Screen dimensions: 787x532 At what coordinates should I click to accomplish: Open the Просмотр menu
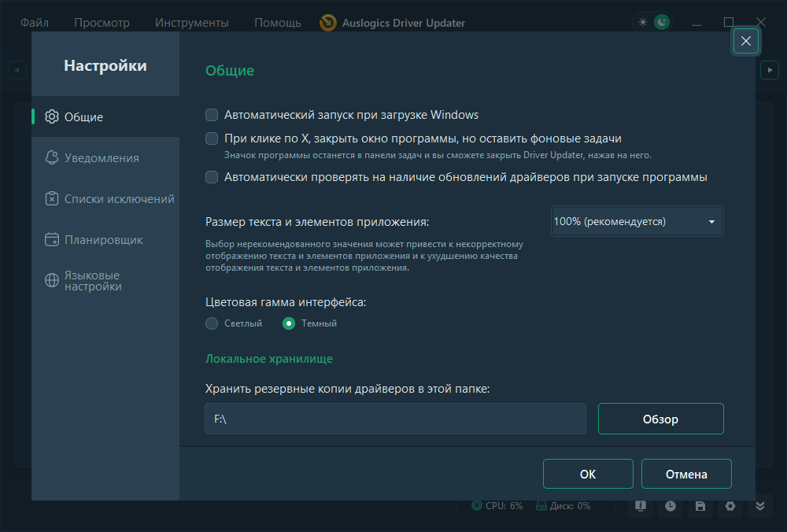point(102,23)
